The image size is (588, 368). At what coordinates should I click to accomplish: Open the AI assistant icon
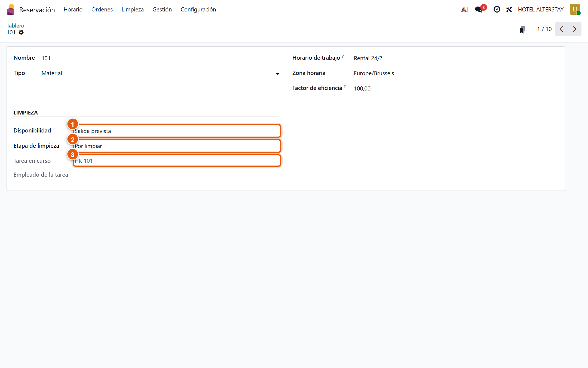[465, 10]
